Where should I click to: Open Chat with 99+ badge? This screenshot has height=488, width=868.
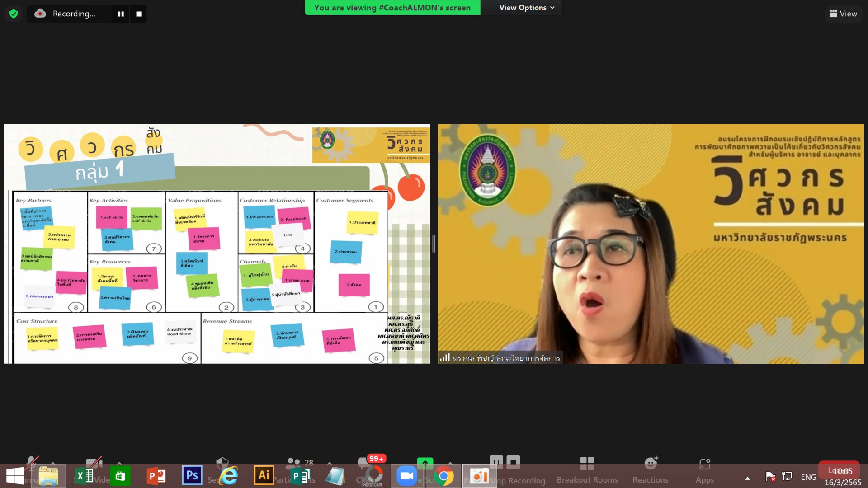(x=371, y=462)
